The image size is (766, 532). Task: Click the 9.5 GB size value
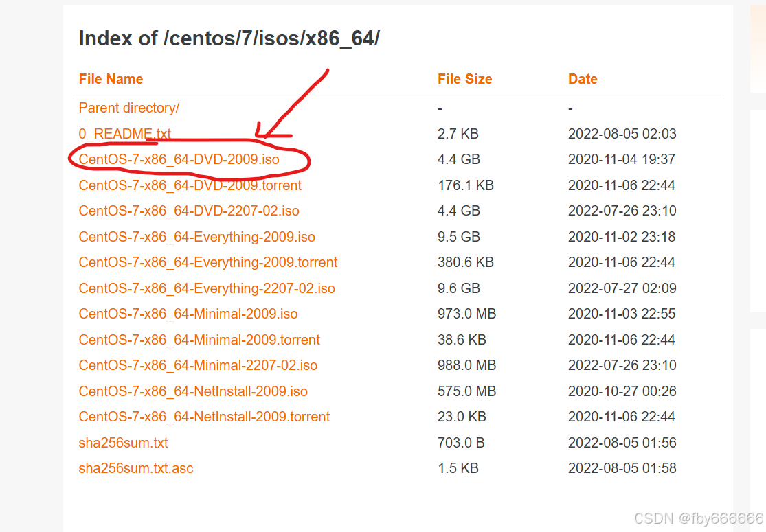pos(459,237)
